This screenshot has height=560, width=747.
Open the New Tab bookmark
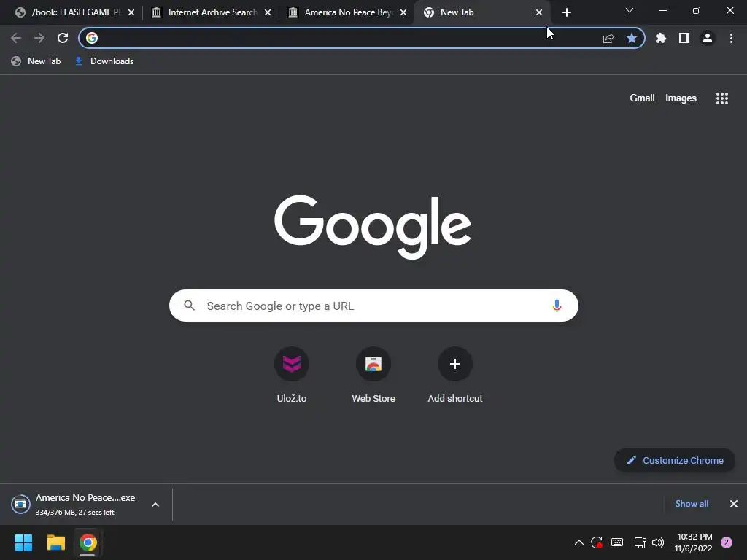click(36, 61)
